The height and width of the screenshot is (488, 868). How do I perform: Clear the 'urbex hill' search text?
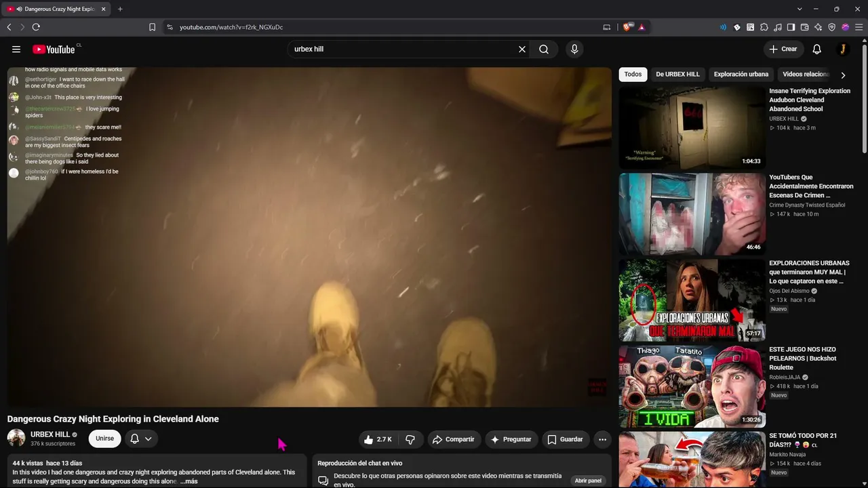point(522,49)
